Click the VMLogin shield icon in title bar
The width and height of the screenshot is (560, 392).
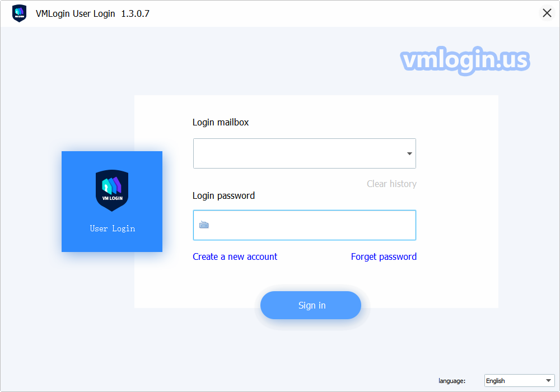19,13
